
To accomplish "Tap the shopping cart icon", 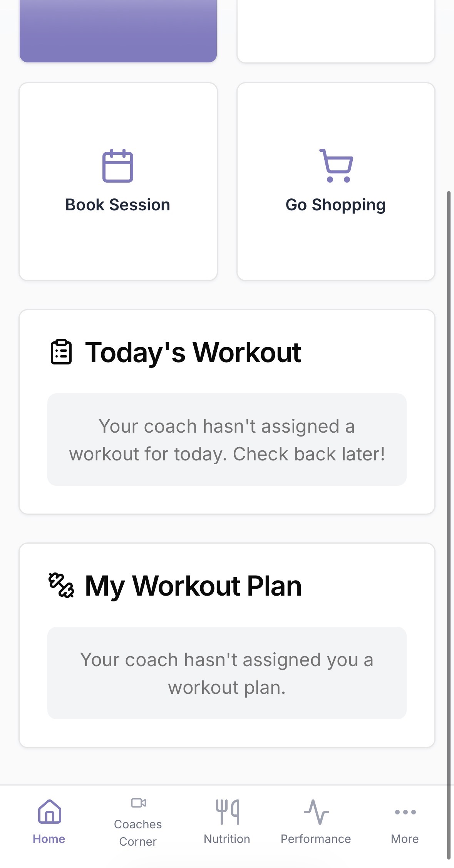I will [x=336, y=166].
